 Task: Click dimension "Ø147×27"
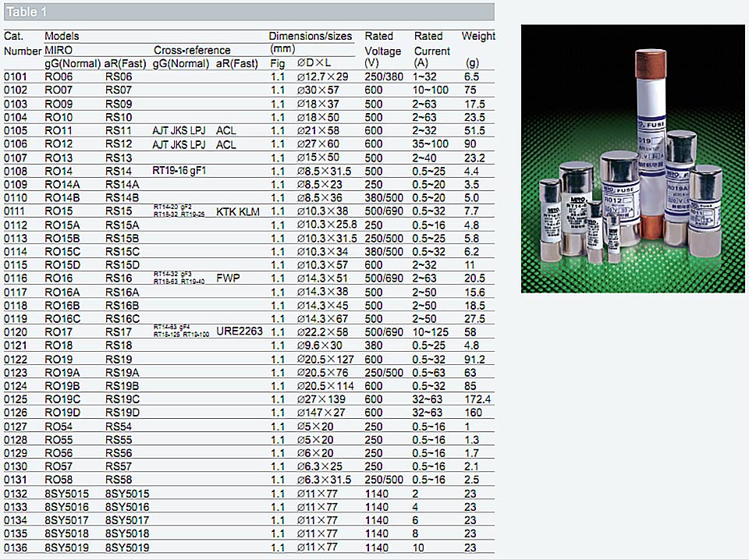(321, 413)
